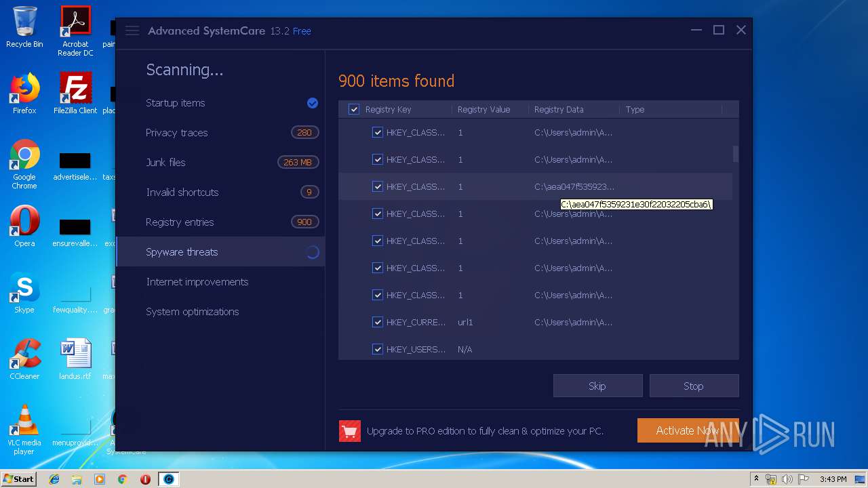
Task: Open Internet Explorer from taskbar
Action: [x=54, y=479]
